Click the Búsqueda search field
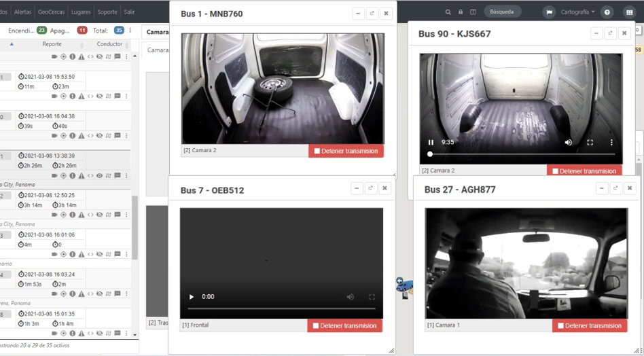Viewport: 644px width, 356px height. click(x=502, y=12)
